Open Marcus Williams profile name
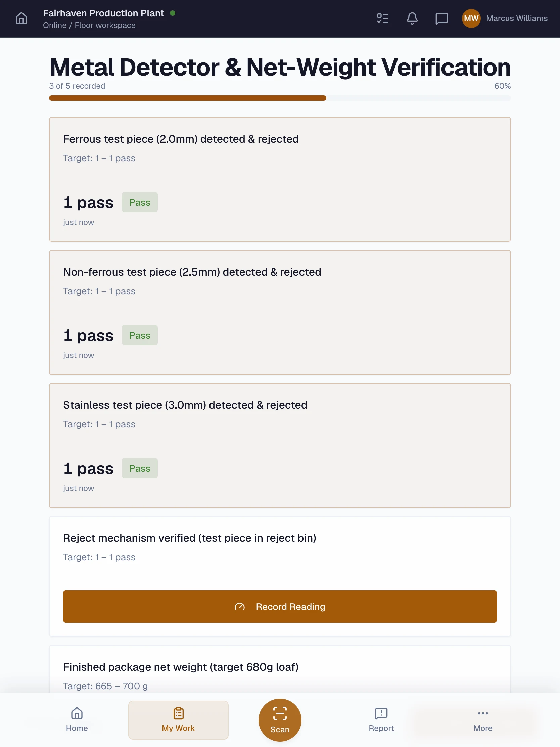The width and height of the screenshot is (560, 747). coord(516,18)
